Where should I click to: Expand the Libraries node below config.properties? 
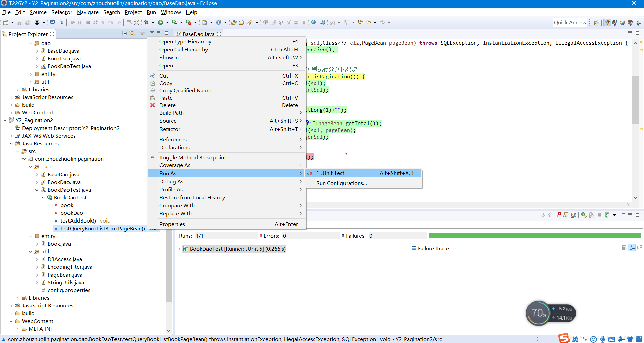tap(18, 298)
